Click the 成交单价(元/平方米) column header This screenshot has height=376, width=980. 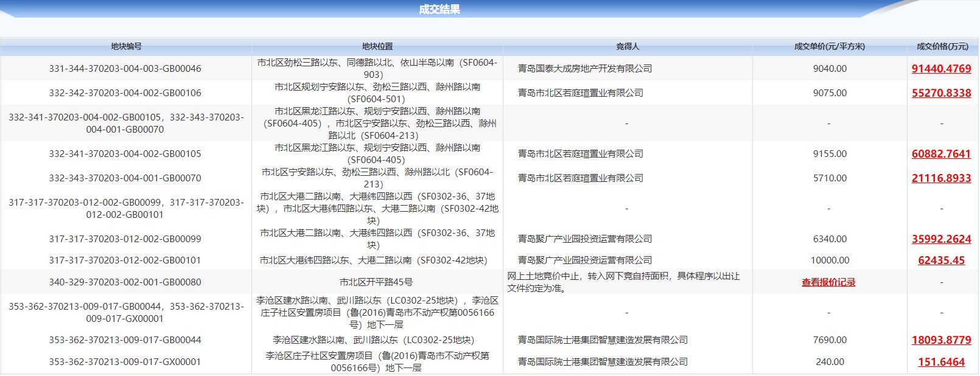coord(829,47)
